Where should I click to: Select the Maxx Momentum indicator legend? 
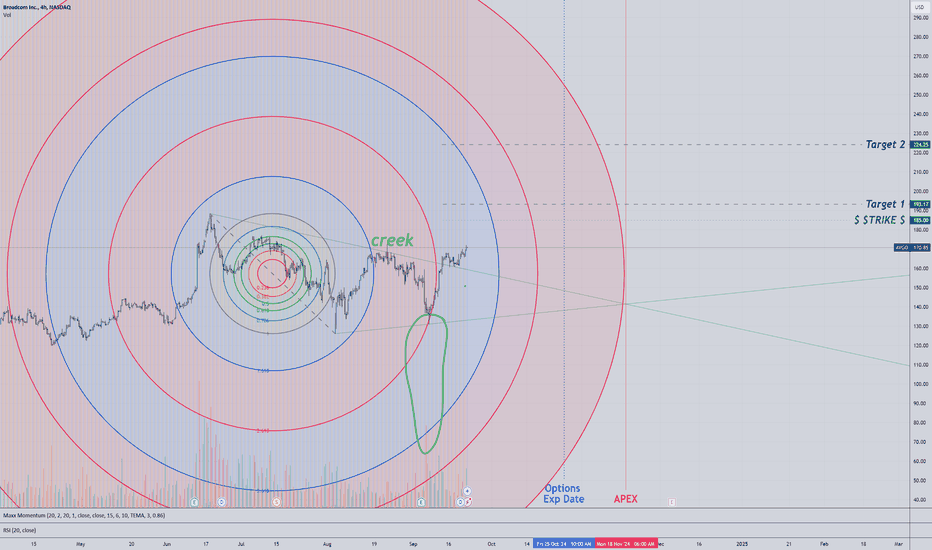pyautogui.click(x=84, y=516)
